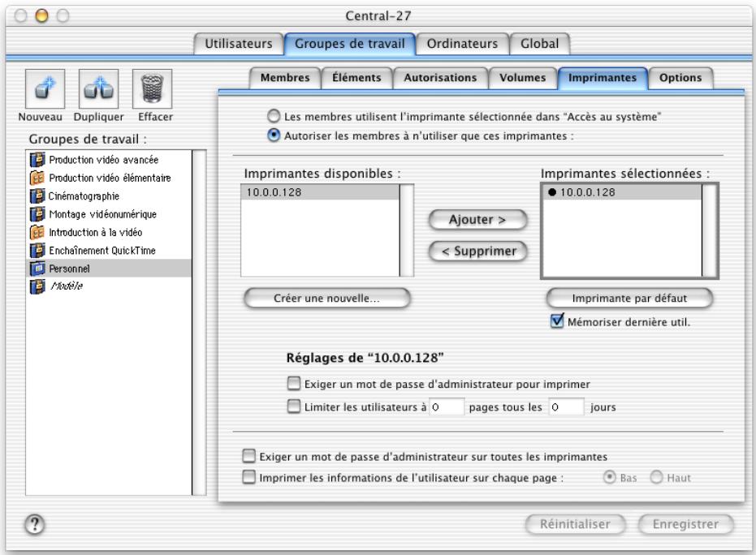Click the available printers list scrollbar
756x555 pixels.
407,230
